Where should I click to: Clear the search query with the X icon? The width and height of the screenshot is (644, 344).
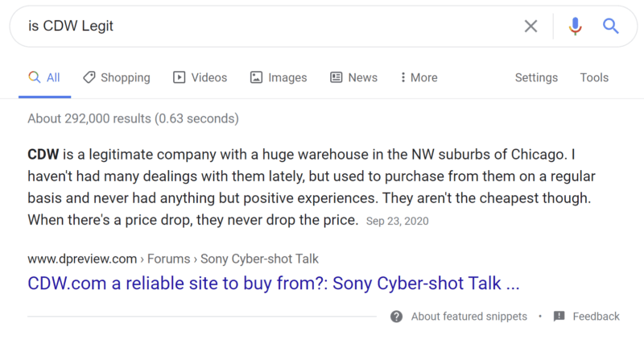[530, 27]
